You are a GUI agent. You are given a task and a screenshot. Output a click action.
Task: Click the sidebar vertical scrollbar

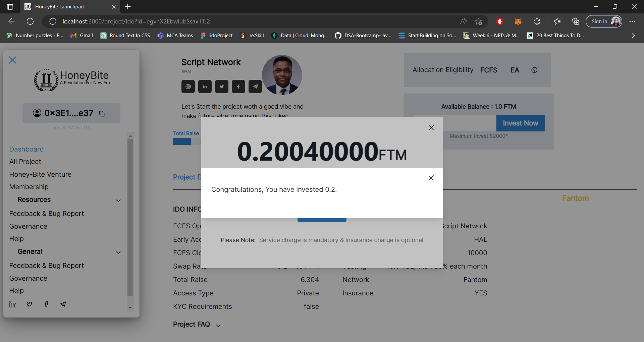(130, 217)
